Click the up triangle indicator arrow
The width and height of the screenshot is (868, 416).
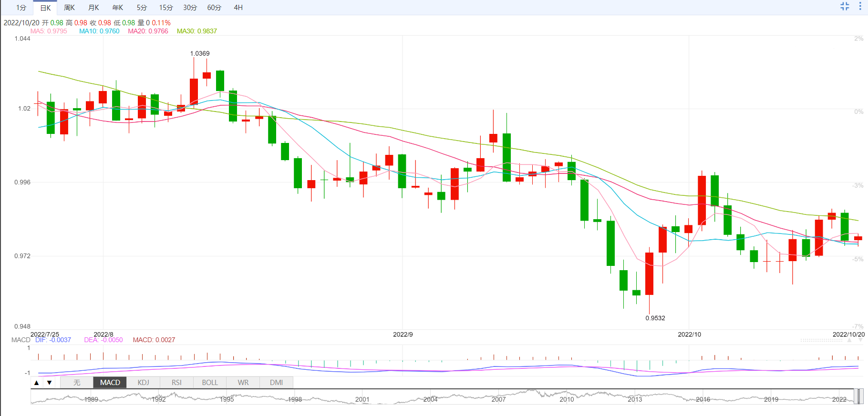tap(37, 383)
